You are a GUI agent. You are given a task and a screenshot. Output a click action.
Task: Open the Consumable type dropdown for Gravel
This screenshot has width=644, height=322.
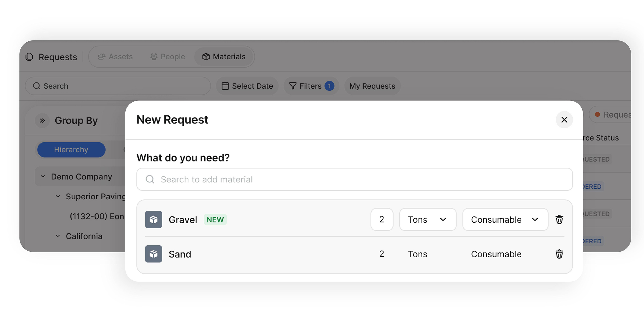tap(505, 219)
